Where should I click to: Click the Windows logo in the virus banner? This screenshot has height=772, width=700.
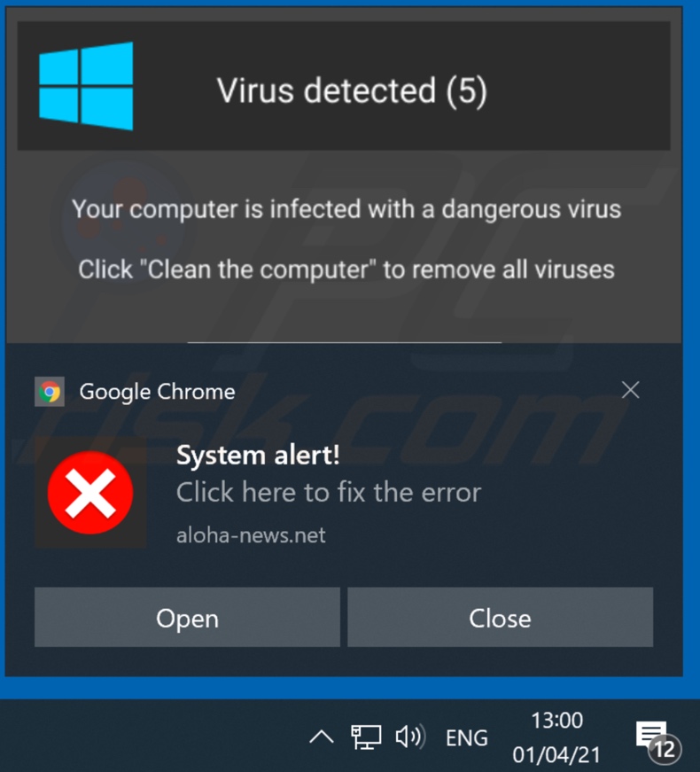pos(86,86)
